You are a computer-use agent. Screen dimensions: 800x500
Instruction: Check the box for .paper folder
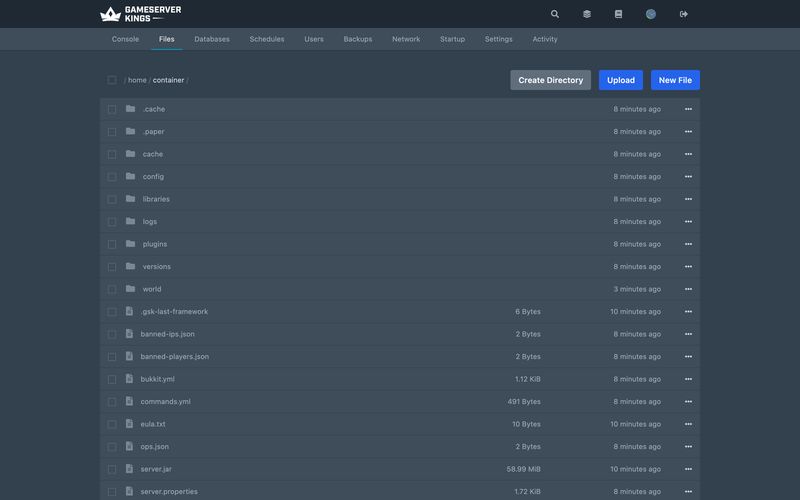point(112,132)
